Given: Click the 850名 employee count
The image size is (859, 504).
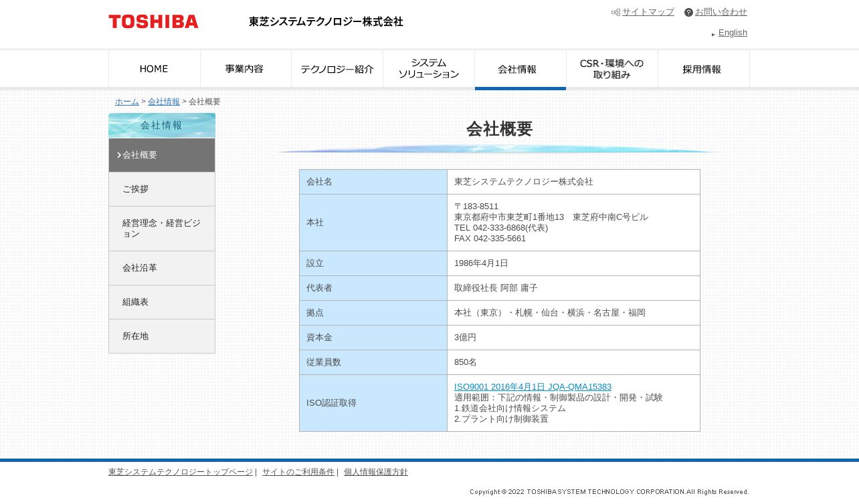Looking at the screenshot, I should click(465, 362).
